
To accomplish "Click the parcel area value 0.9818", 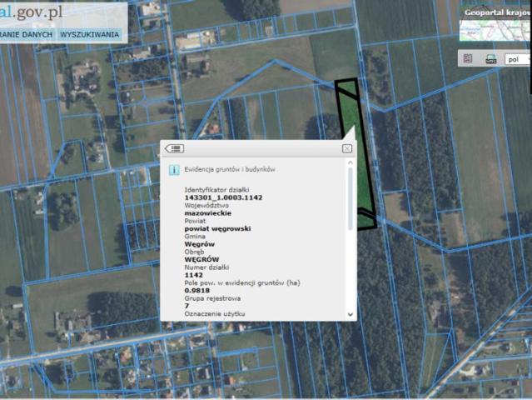I will click(197, 291).
